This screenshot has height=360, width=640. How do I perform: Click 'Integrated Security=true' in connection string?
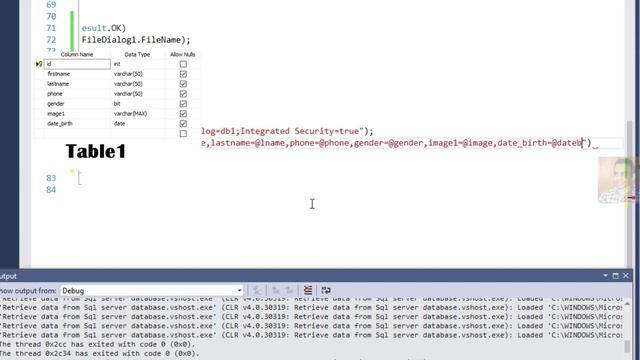(300, 131)
